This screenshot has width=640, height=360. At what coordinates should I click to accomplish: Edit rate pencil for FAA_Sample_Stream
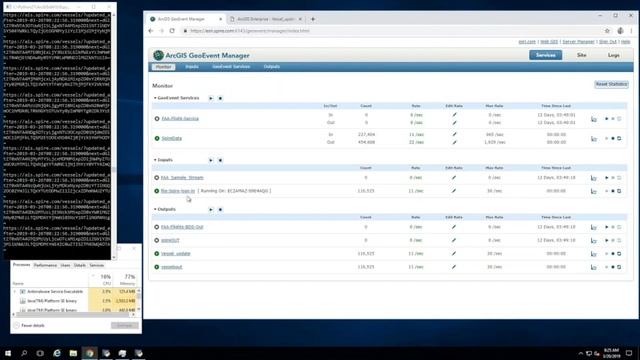454,178
